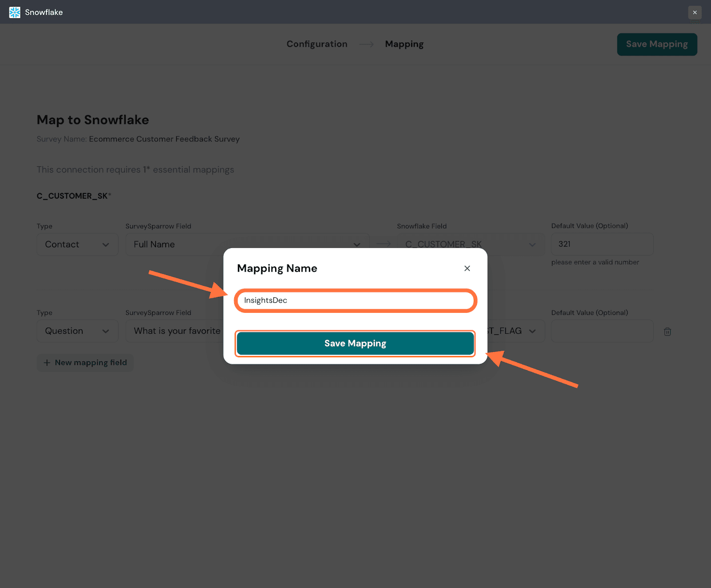Delete the second mapping row via trash icon

tap(667, 332)
